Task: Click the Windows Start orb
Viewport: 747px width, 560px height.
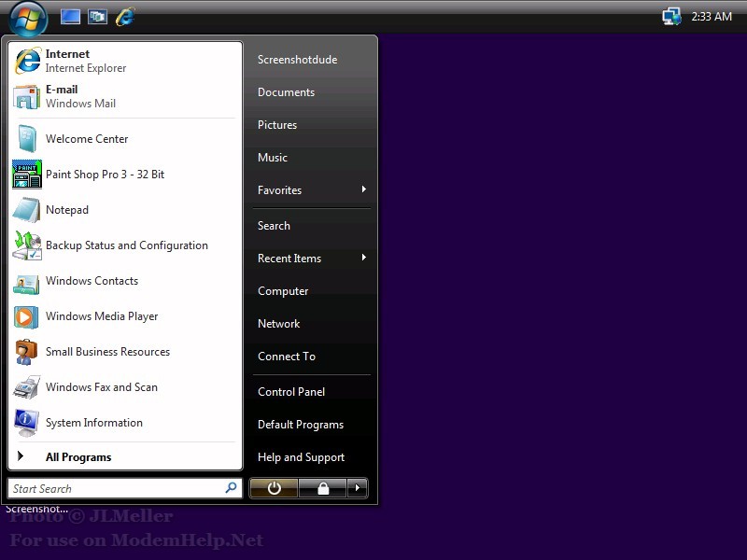Action: tap(28, 19)
